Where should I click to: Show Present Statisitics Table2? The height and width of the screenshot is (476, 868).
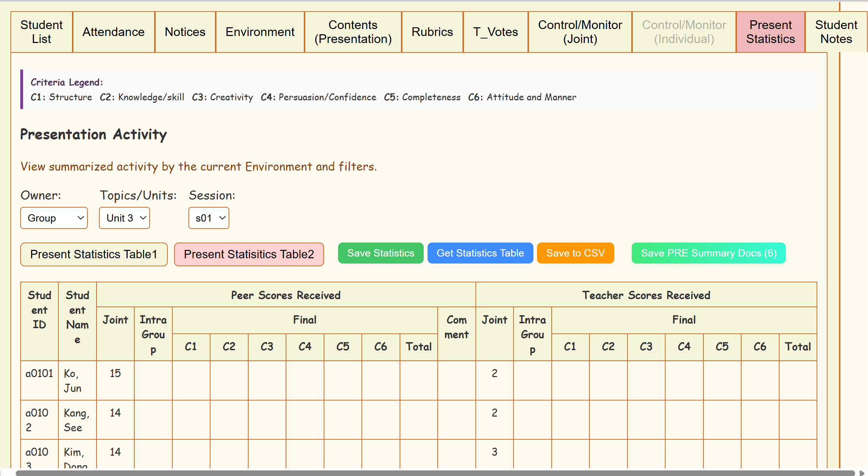pyautogui.click(x=249, y=254)
